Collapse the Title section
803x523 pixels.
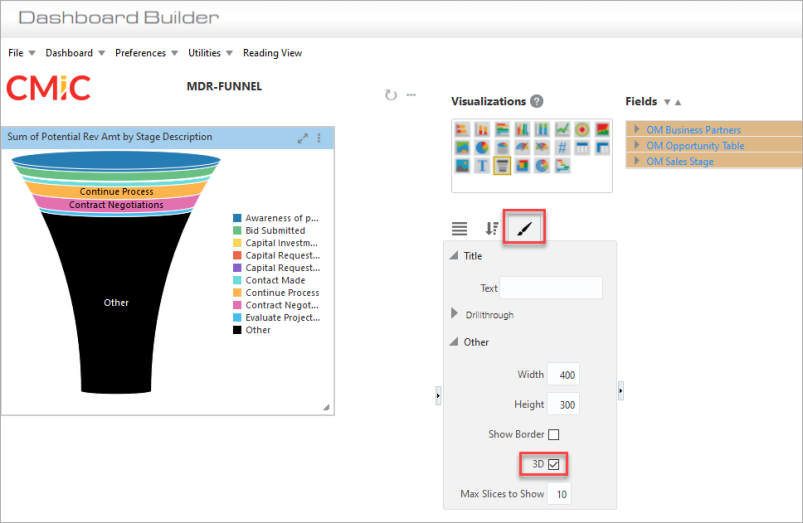[x=454, y=256]
